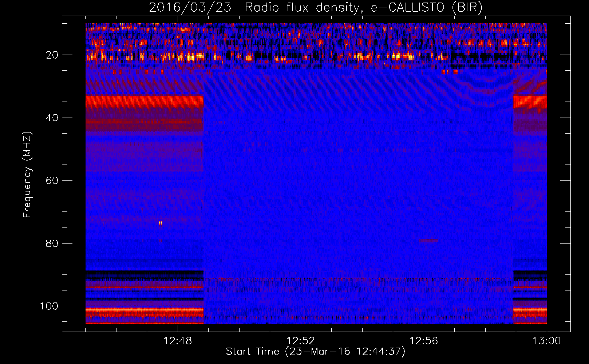Click the short red streak near 79 MHz at 12:56
The image size is (589, 364).
click(x=428, y=240)
